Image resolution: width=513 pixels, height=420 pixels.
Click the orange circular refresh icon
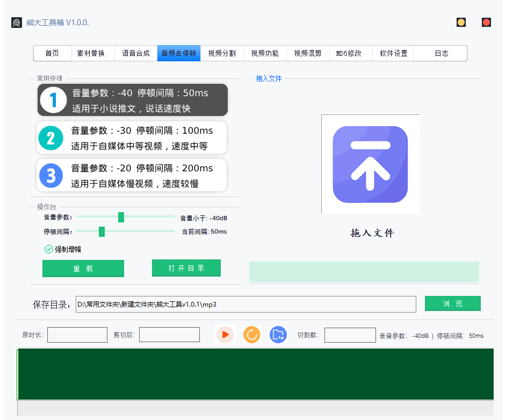coord(251,335)
